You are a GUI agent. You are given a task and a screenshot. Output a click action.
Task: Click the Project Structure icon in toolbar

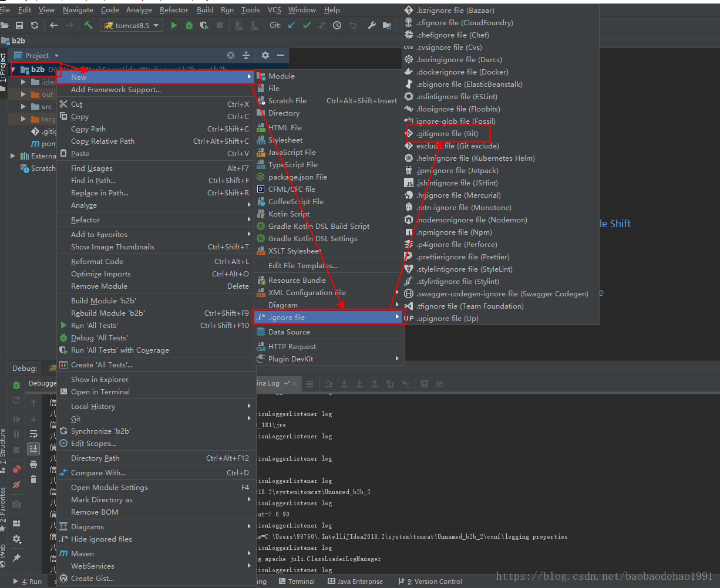387,25
